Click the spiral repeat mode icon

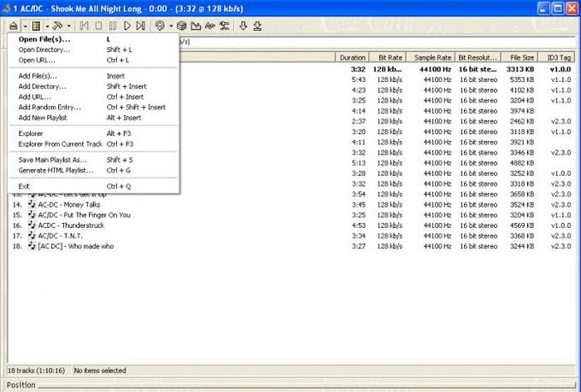point(160,26)
